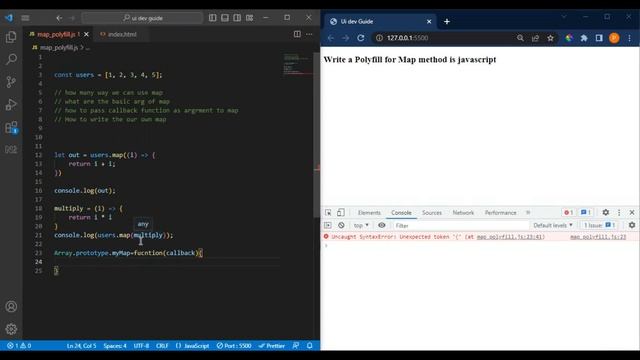Open the Extensions view in activity bar
640x360 pixels.
11,127
